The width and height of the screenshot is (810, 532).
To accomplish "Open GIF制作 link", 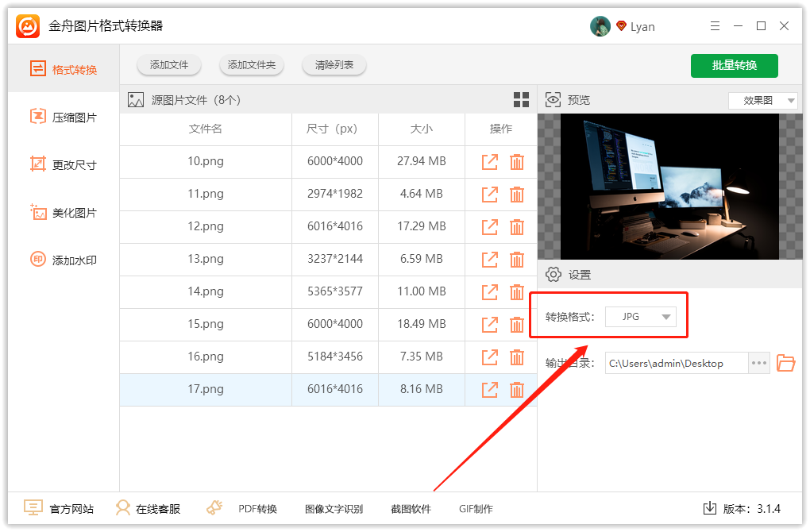I will click(476, 509).
